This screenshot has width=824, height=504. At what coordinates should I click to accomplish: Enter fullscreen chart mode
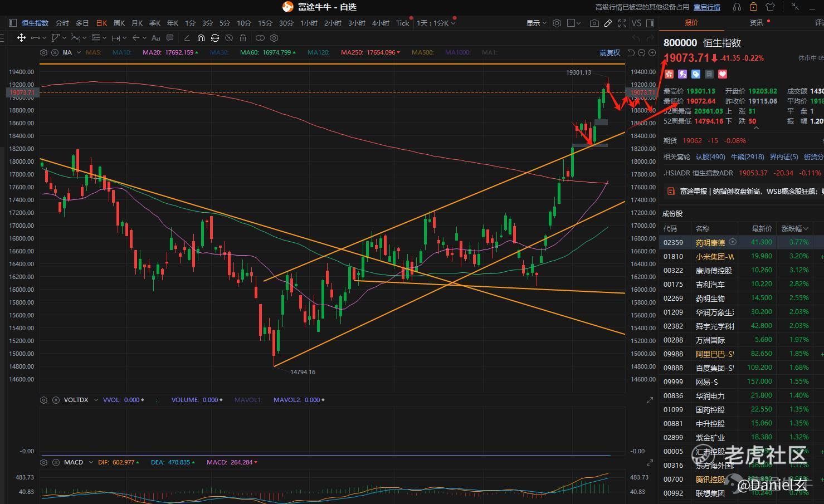tap(622, 23)
